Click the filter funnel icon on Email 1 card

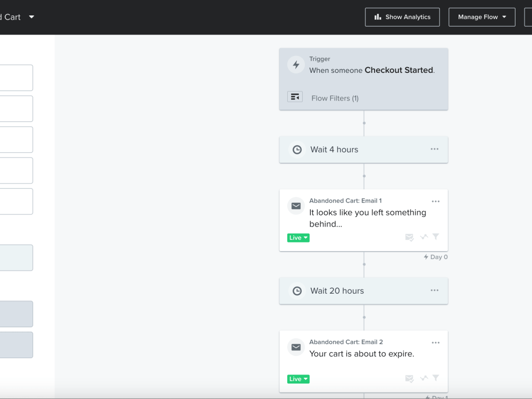436,237
